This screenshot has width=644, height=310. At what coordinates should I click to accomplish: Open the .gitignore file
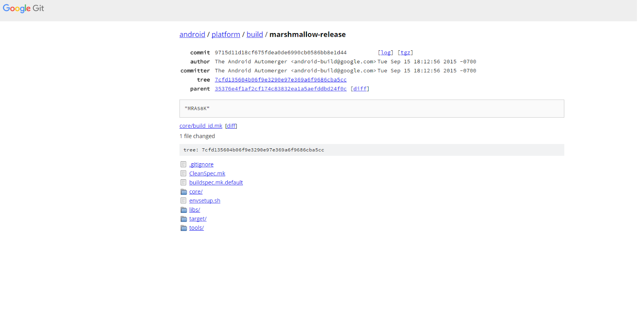[x=201, y=164]
